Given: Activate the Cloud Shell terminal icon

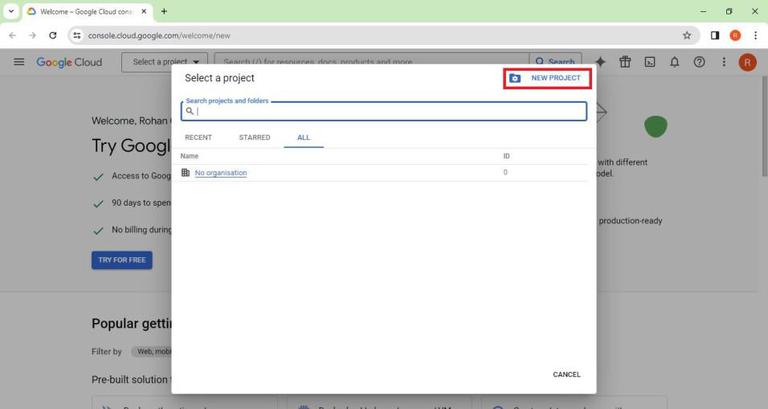Looking at the screenshot, I should (x=650, y=62).
